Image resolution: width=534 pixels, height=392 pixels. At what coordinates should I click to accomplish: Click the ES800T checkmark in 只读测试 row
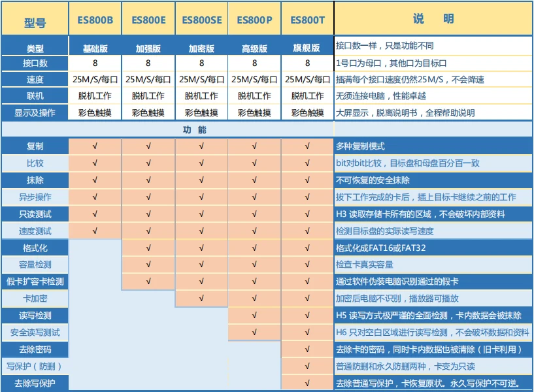tap(307, 214)
